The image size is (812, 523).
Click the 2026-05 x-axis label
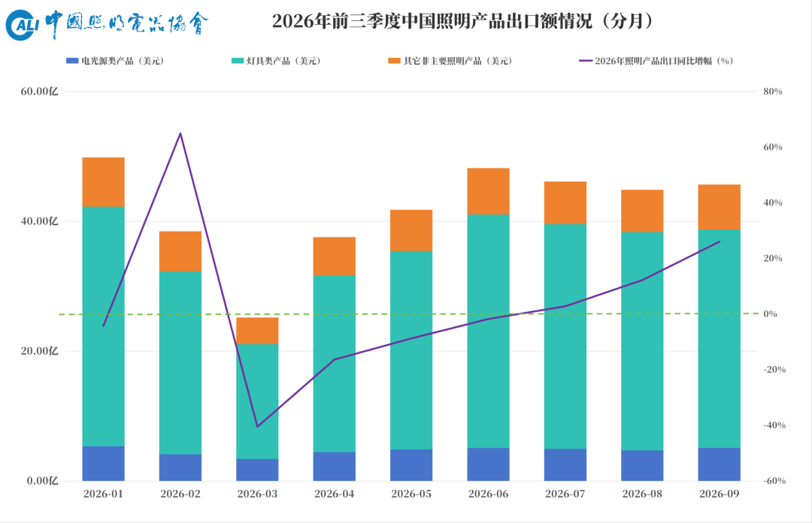[x=411, y=494]
